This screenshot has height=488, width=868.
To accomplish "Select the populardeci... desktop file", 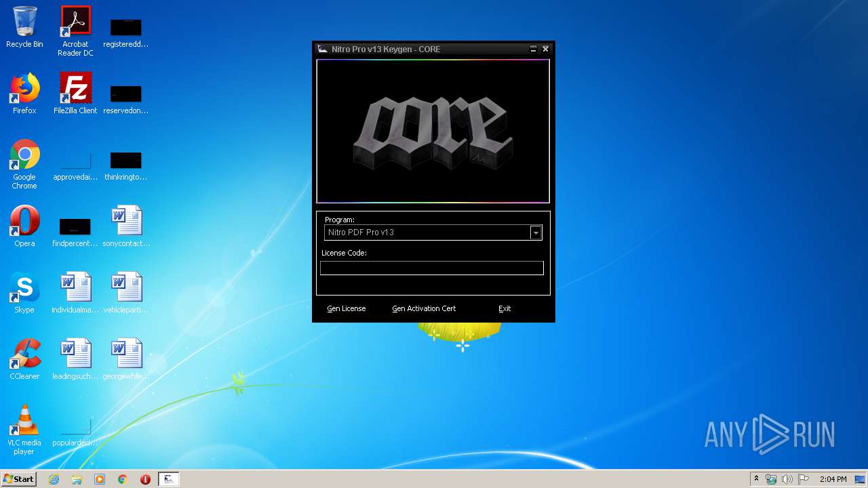I will click(75, 432).
